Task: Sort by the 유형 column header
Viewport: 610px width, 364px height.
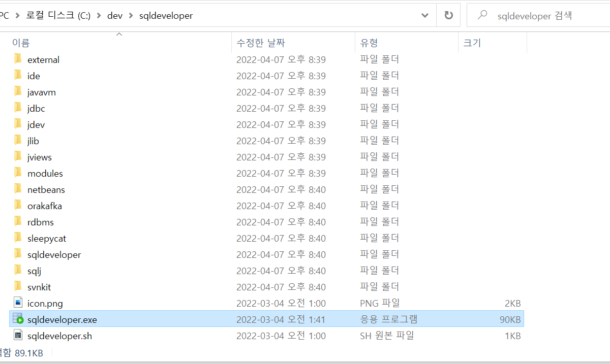Action: [369, 43]
